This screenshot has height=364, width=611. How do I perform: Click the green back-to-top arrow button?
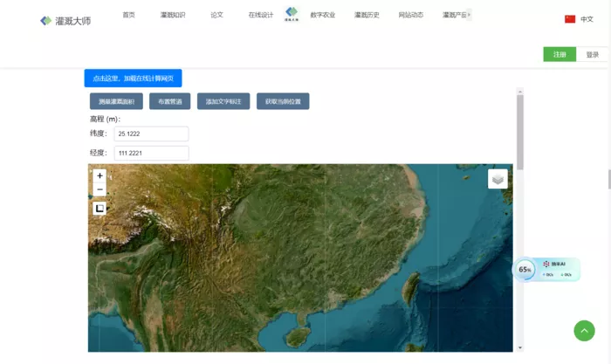[x=584, y=331]
